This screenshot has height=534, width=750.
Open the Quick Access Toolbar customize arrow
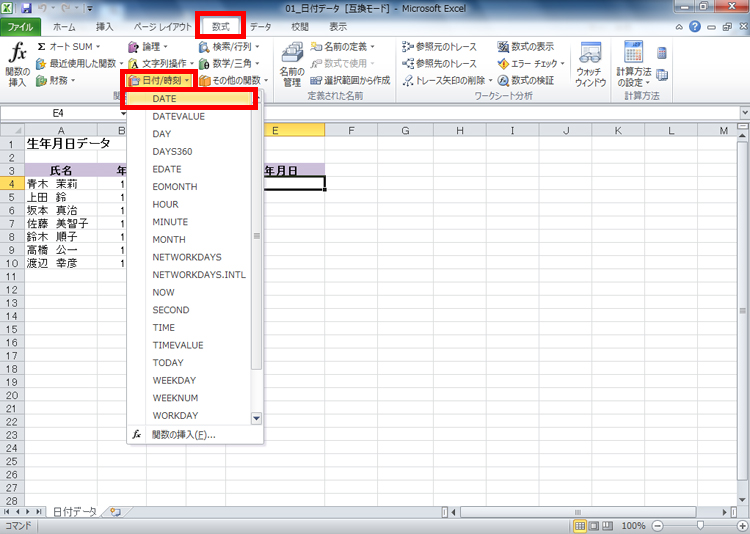(89, 9)
